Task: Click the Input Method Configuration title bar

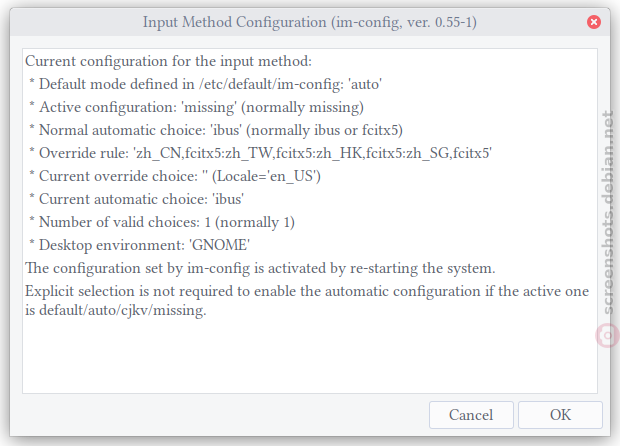Action: coord(310,22)
